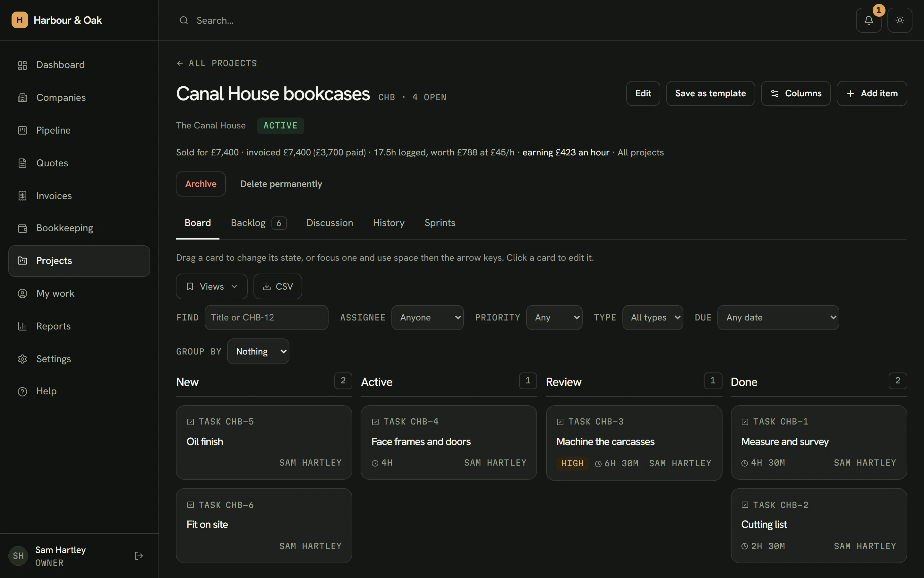The image size is (924, 578).
Task: Open the Machine the carcasses card
Action: [634, 443]
